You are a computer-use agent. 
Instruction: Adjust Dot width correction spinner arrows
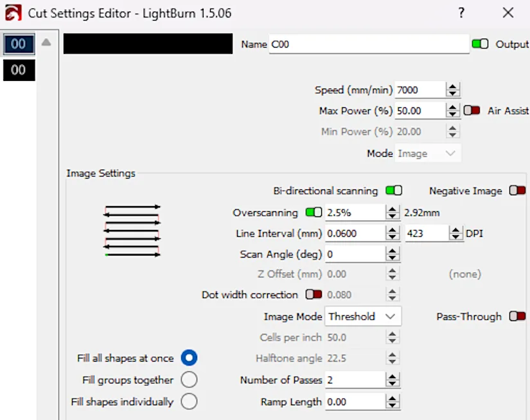[392, 295]
